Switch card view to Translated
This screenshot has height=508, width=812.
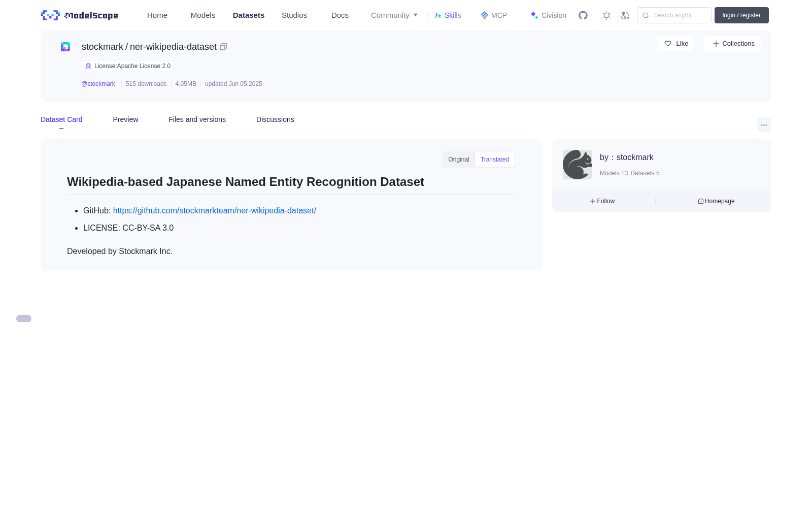[x=495, y=160]
